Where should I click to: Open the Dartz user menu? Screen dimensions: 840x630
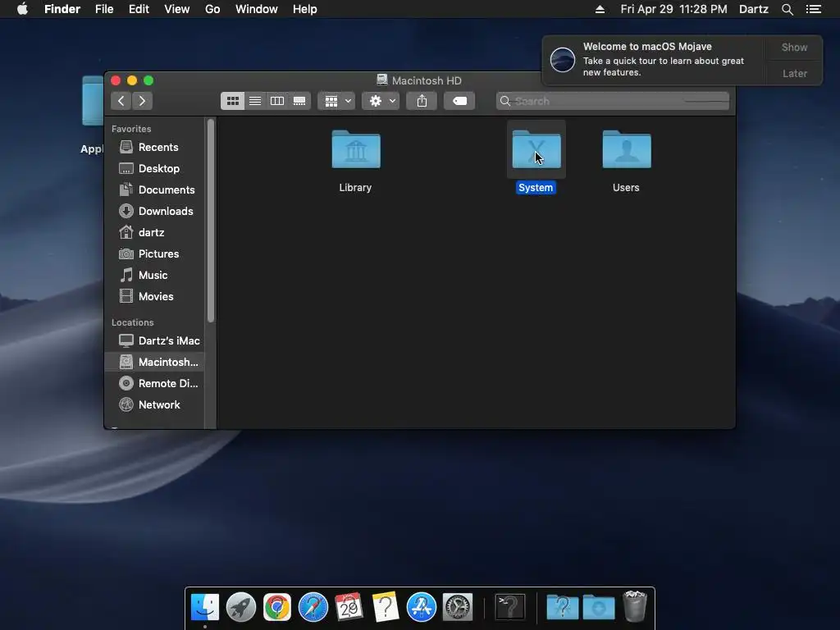[x=754, y=9]
